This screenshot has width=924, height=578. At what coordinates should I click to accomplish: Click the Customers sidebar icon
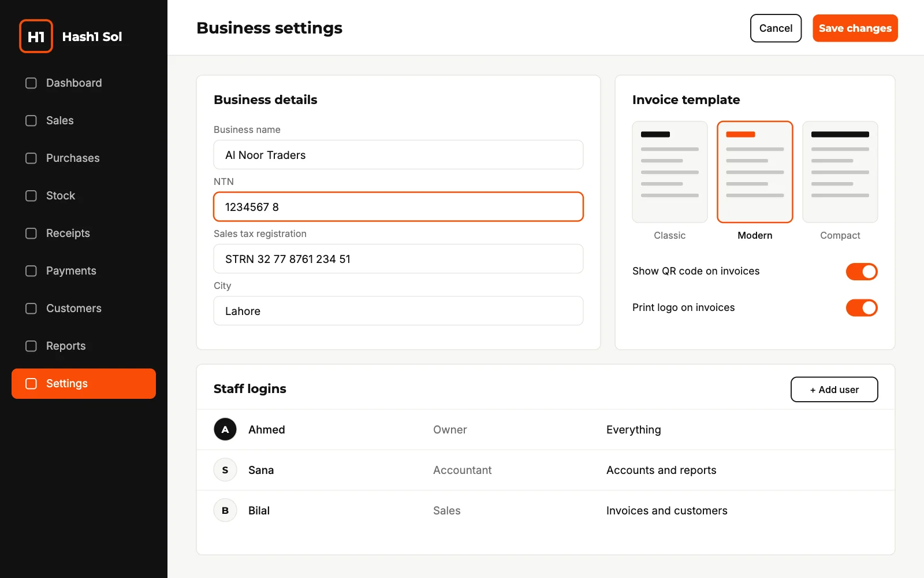(x=31, y=309)
